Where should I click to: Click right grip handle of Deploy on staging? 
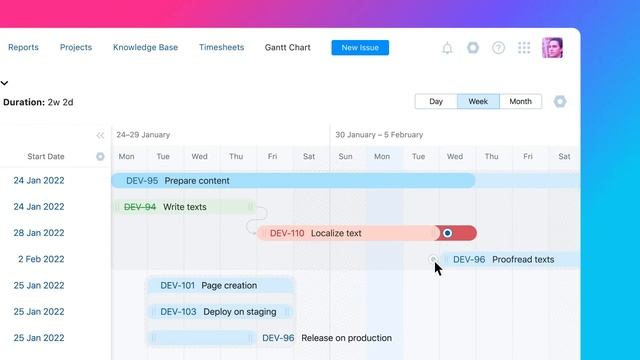click(x=287, y=312)
